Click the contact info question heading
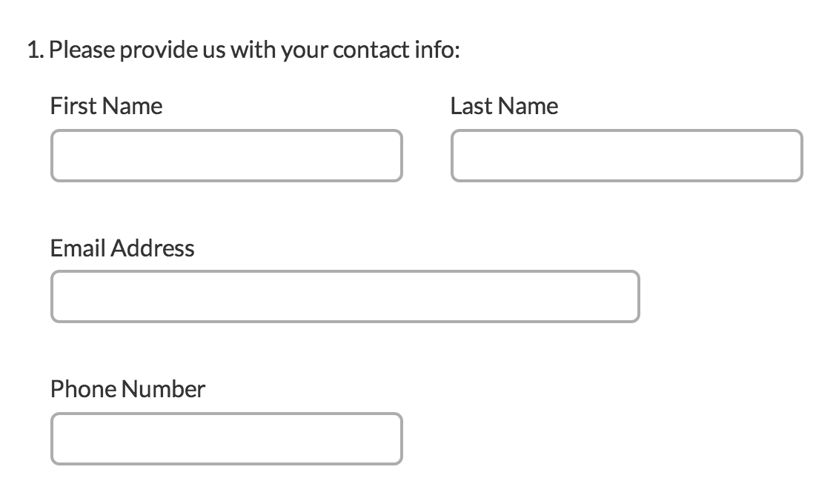The width and height of the screenshot is (836, 504). pos(243,50)
